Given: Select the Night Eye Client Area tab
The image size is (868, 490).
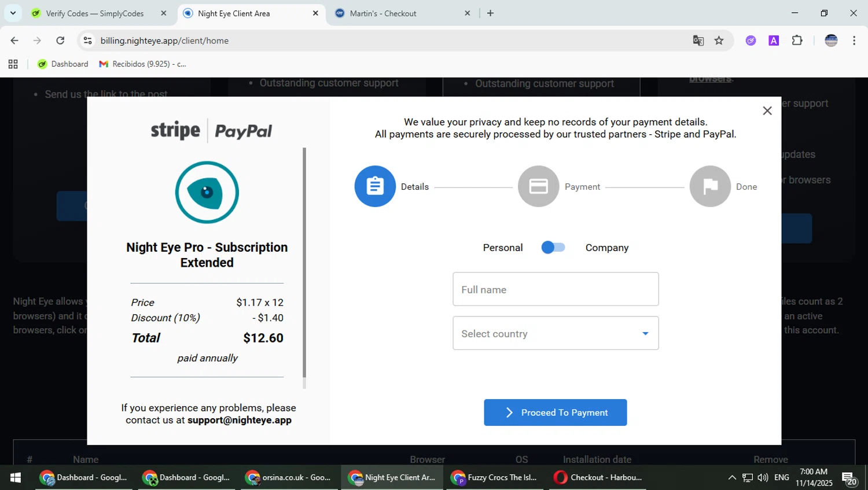Looking at the screenshot, I should pos(234,13).
